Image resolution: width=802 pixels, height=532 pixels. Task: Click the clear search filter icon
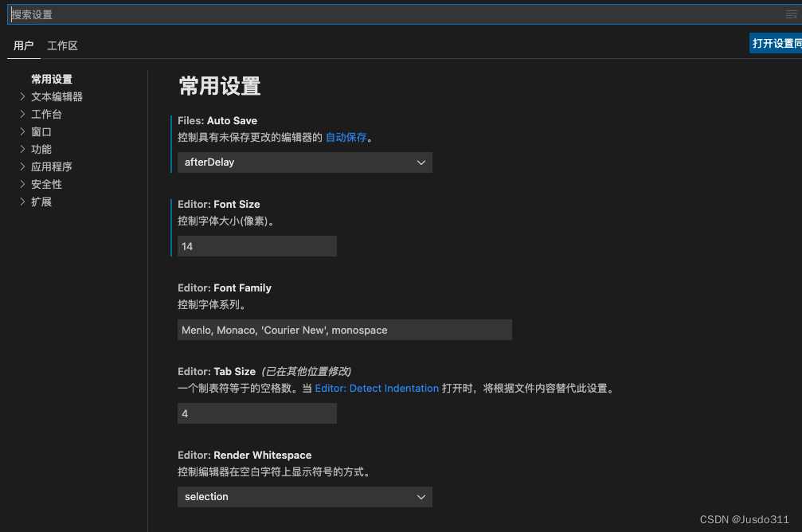click(791, 15)
